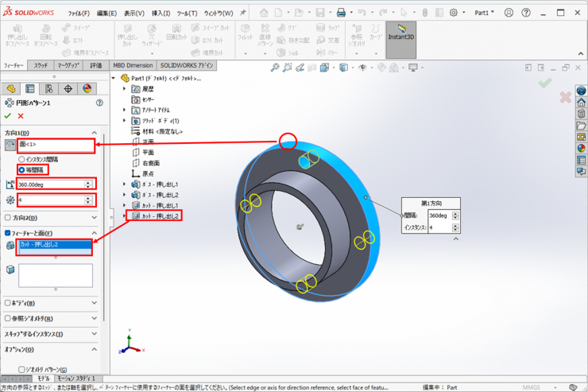Open the DisplayManager color wheel tab
This screenshot has height=392, width=588.
click(87, 89)
